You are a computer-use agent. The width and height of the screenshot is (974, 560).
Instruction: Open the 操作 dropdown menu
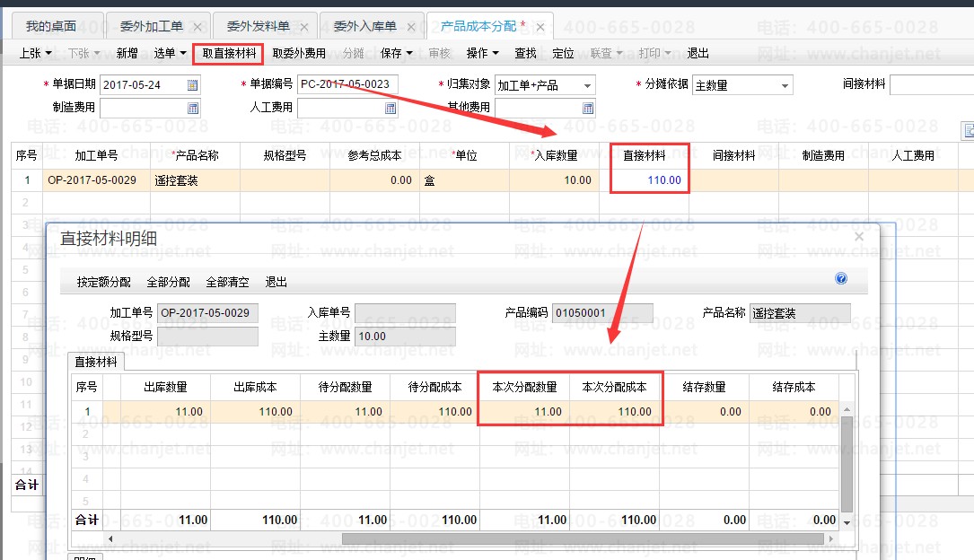(482, 54)
